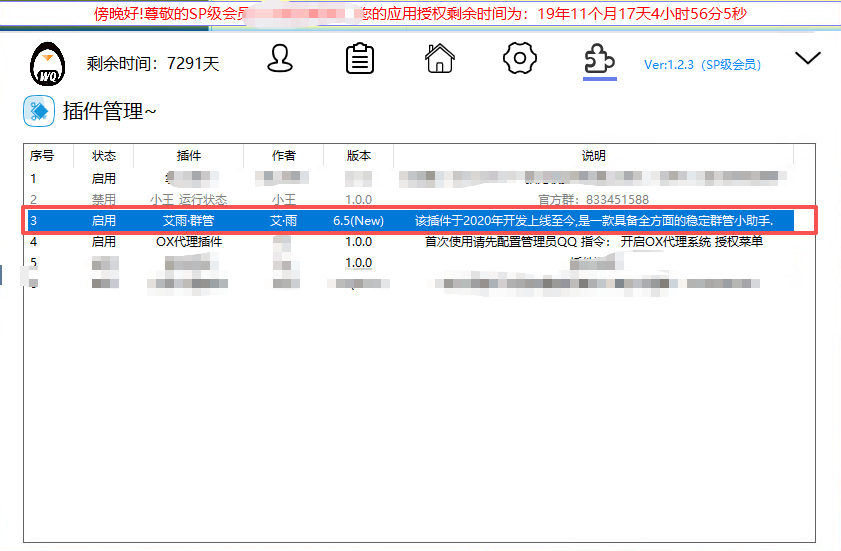The image size is (841, 551).
Task: Click the WQ penguin logo
Action: click(x=46, y=63)
